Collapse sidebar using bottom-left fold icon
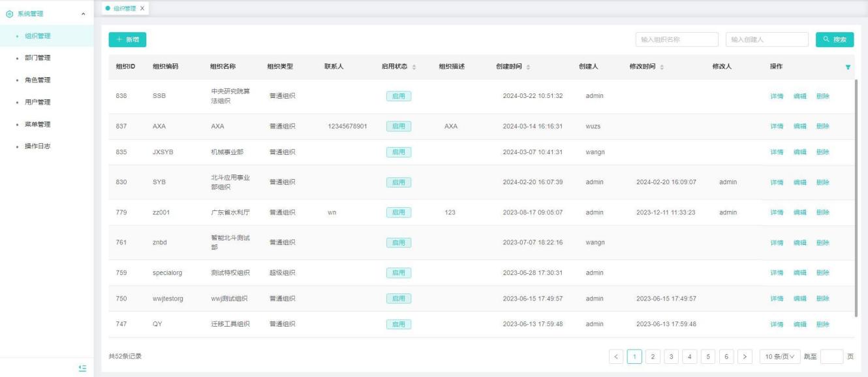868x377 pixels. tap(82, 369)
